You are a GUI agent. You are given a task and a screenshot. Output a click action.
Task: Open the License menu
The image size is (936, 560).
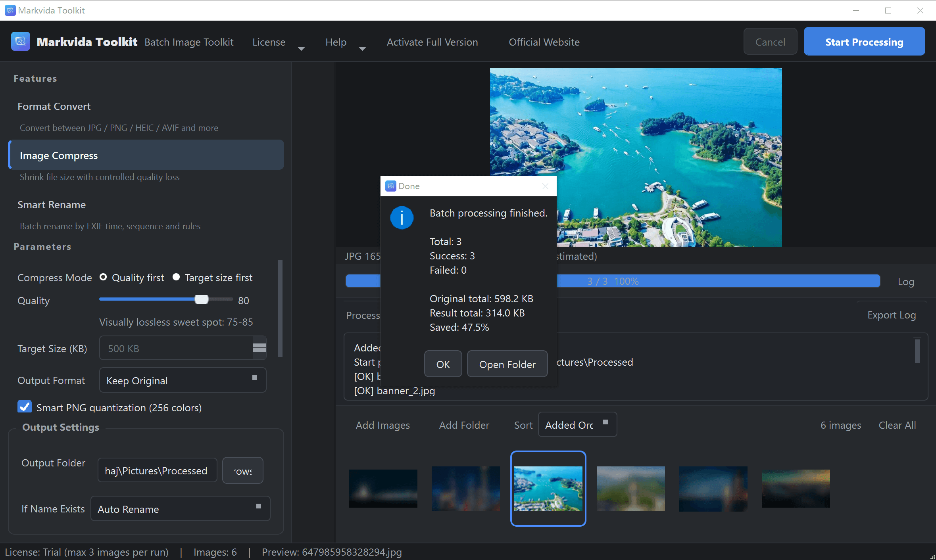(x=269, y=42)
